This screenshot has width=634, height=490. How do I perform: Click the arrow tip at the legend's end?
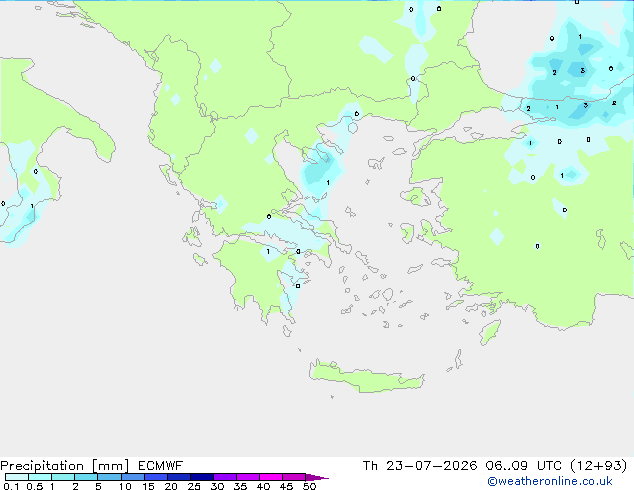[x=317, y=477]
